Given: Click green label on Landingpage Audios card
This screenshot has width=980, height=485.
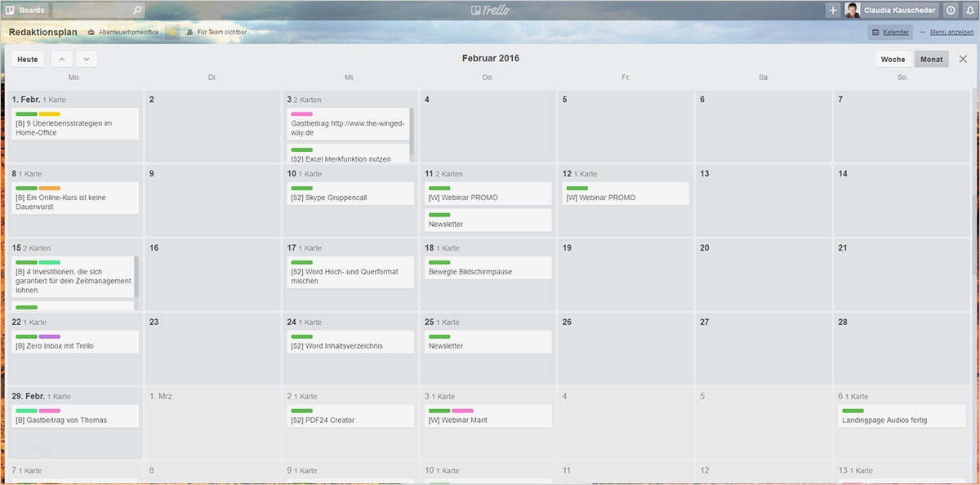Looking at the screenshot, I should pyautogui.click(x=853, y=411).
